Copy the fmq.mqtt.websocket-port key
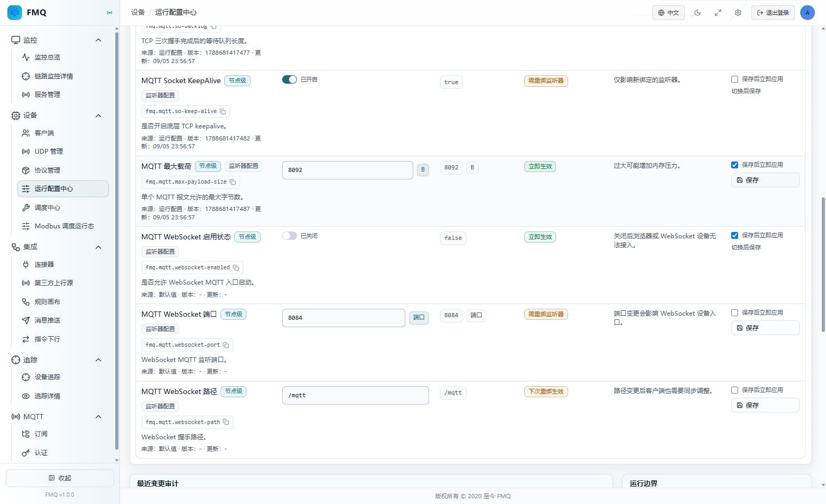The width and height of the screenshot is (826, 504). coord(226,345)
